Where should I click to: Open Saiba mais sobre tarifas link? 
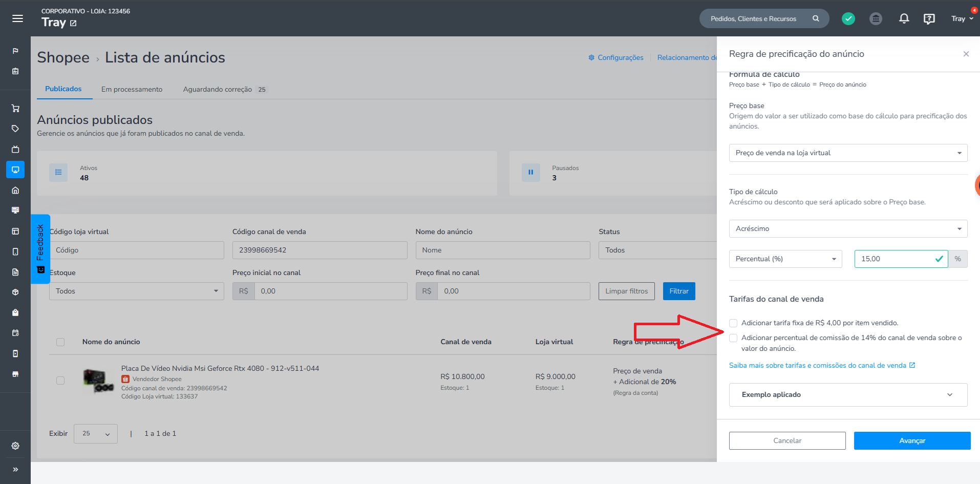coord(822,365)
